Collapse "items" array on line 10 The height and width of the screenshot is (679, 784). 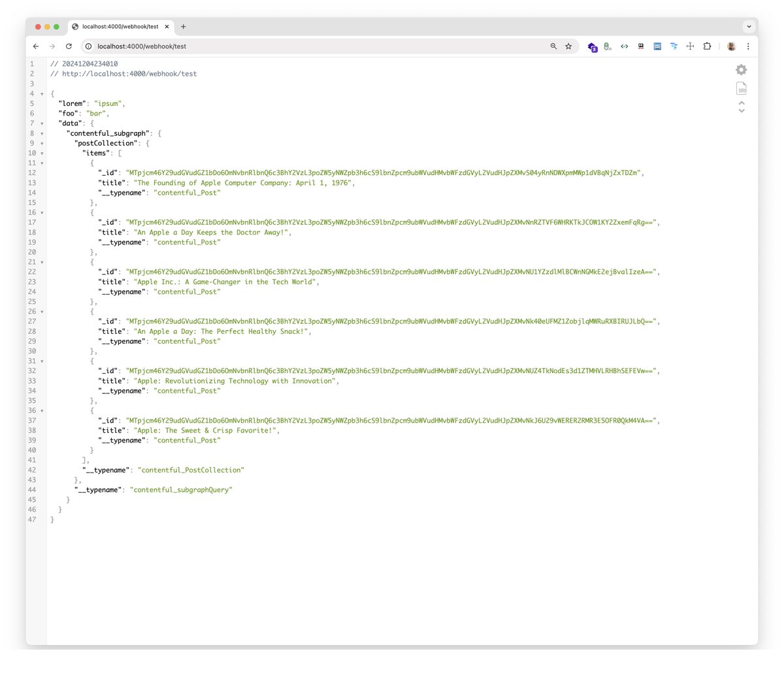(x=42, y=154)
